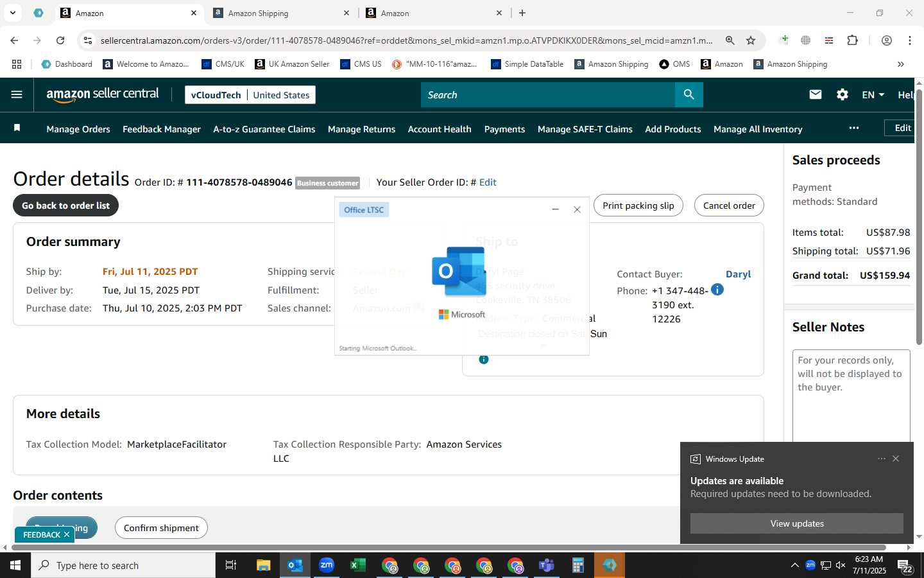Click View updates in the Windows Update toast
This screenshot has width=924, height=578.
[x=797, y=523]
